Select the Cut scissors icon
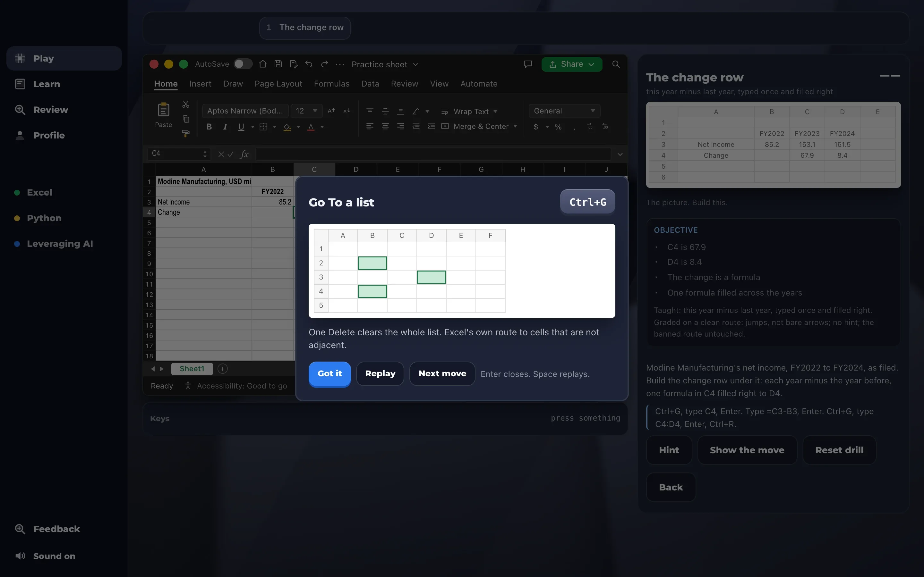The image size is (924, 577). tap(186, 104)
